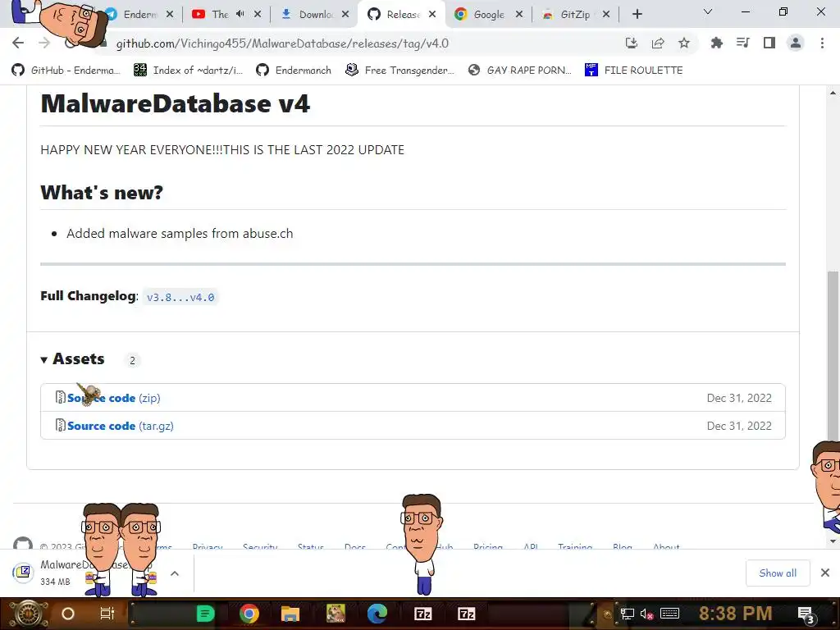Click the share page icon in address bar
840x630 pixels.
click(x=658, y=43)
